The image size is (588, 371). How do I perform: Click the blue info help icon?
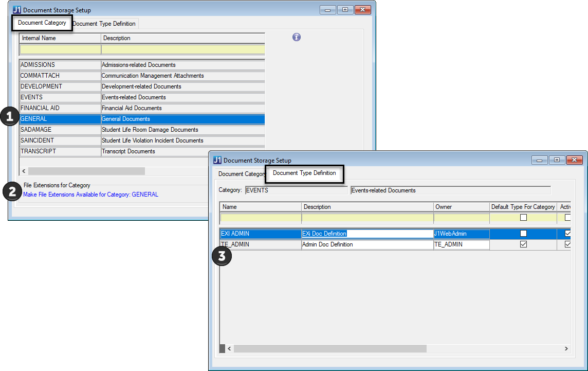tap(297, 37)
